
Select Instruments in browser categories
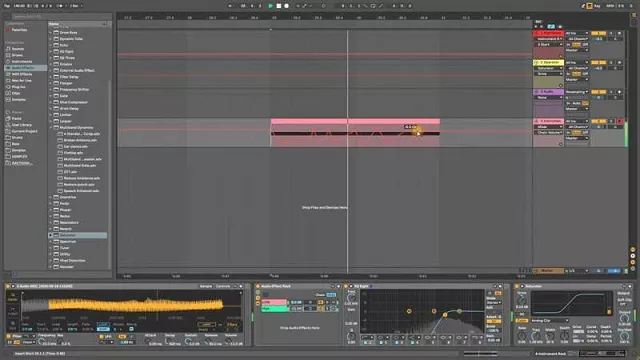[x=22, y=61]
